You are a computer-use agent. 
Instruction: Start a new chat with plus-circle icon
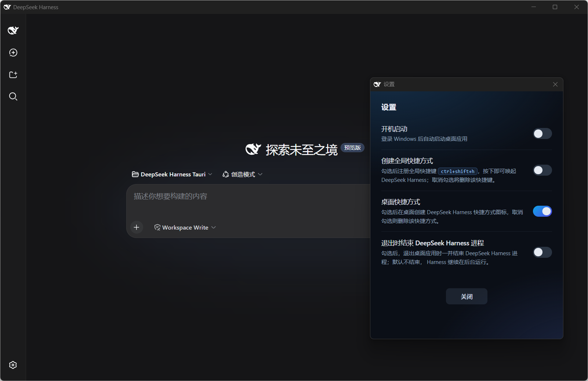[x=13, y=53]
